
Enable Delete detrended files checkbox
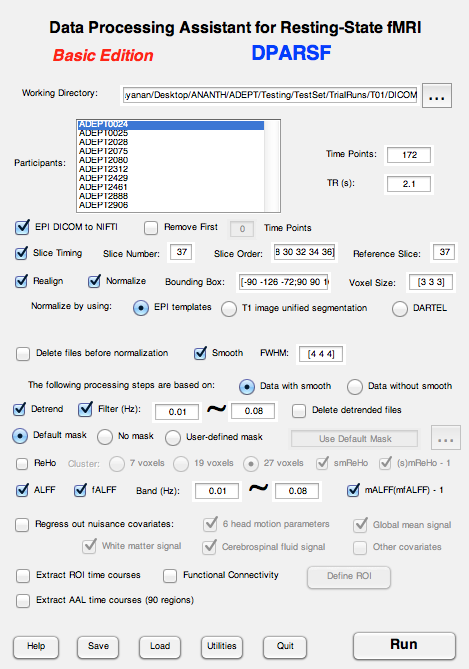click(299, 410)
